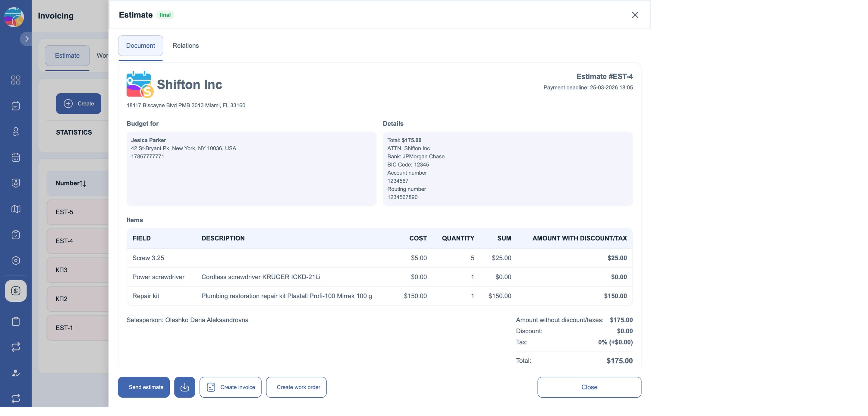Viewport: 868px width, 416px height.
Task: Click the company address 18117 Biscayne Blvd
Action: 186,105
